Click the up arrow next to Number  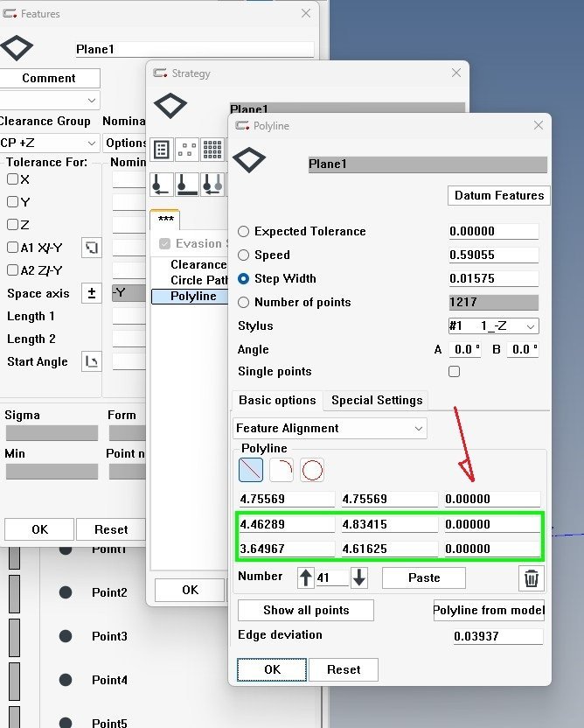305,577
